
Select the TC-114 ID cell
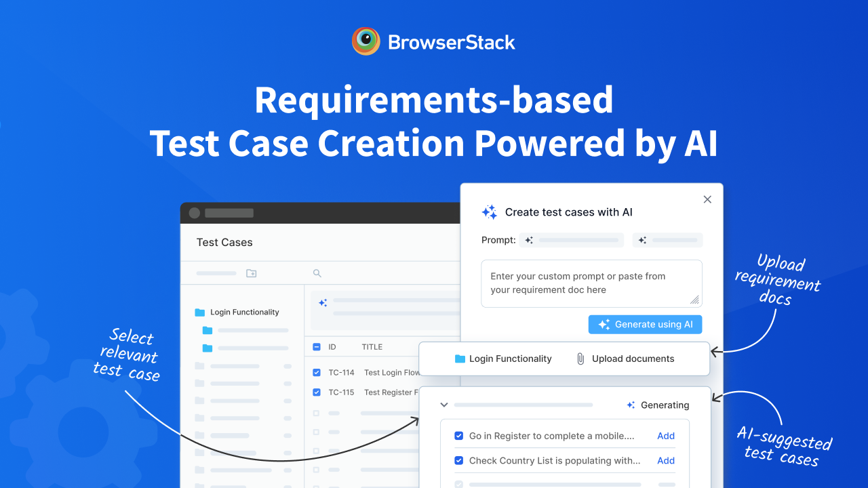click(342, 372)
